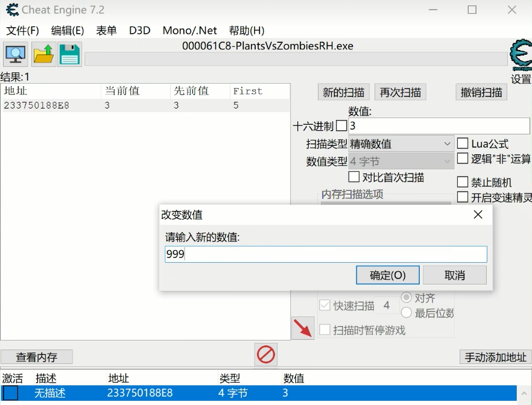Close the 改变数值 dialog with X
This screenshot has width=532, height=405.
[478, 215]
